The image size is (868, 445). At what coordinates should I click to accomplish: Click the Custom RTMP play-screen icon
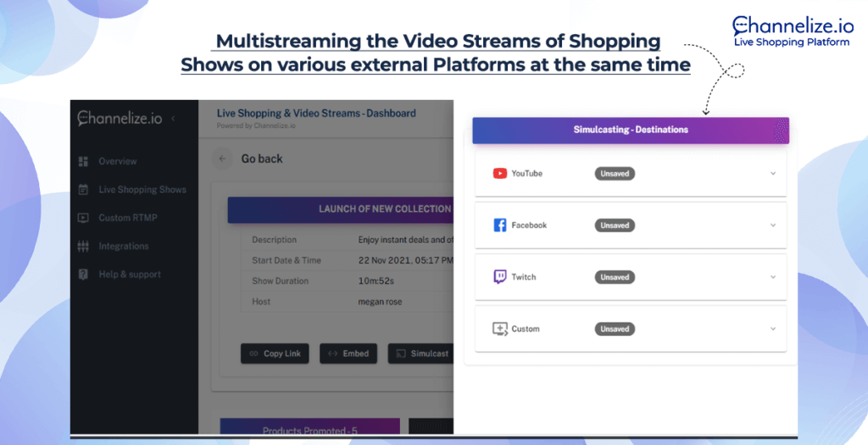tap(83, 218)
